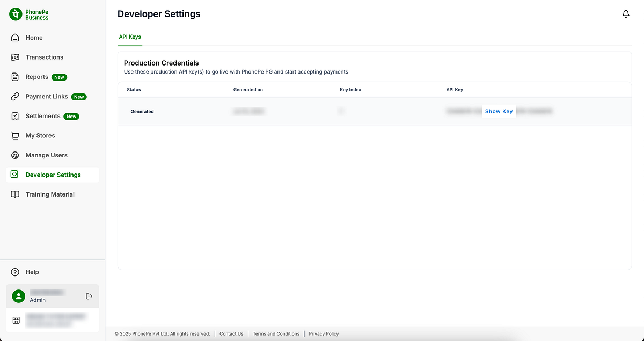Click the logout arrow icon
The image size is (644, 341).
[90, 296]
